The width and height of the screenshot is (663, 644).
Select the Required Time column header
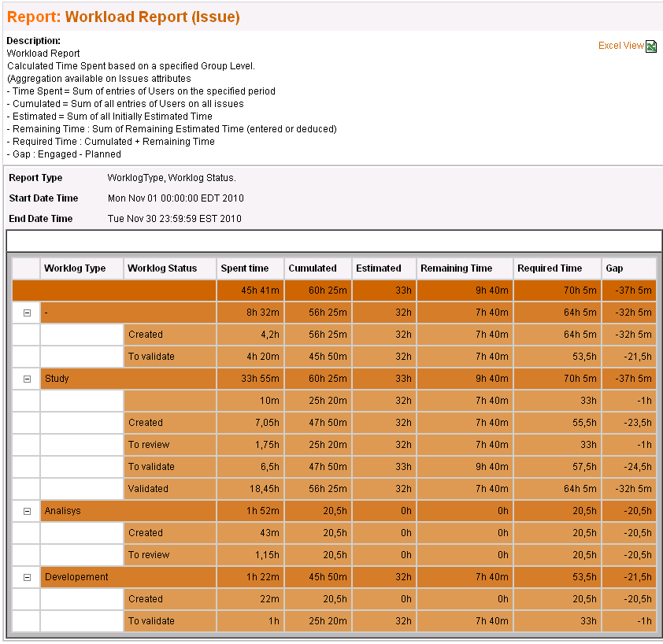(550, 268)
